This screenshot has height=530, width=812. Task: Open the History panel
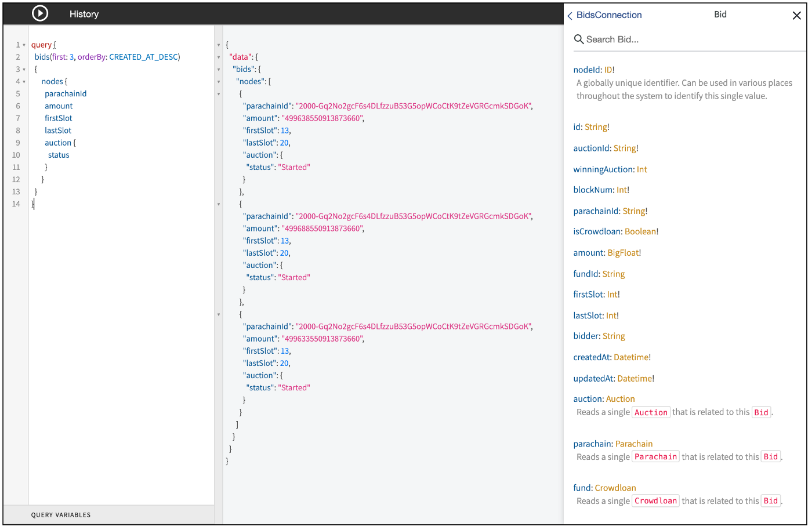coord(84,14)
